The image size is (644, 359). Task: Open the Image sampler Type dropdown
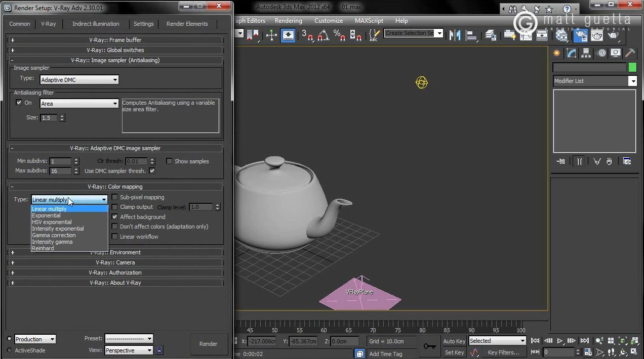(79, 80)
